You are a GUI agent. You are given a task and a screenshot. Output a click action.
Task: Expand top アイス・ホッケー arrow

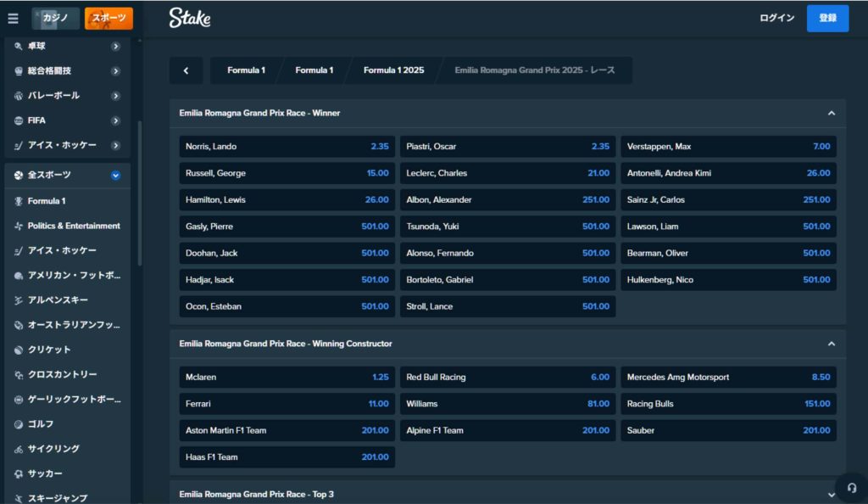pyautogui.click(x=115, y=145)
